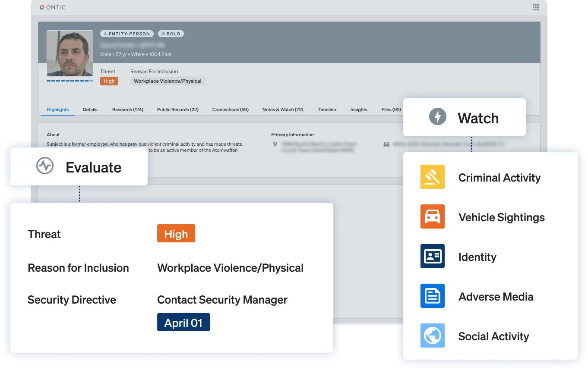This screenshot has height=370, width=588.
Task: Click the subject's profile photo
Action: [x=70, y=53]
